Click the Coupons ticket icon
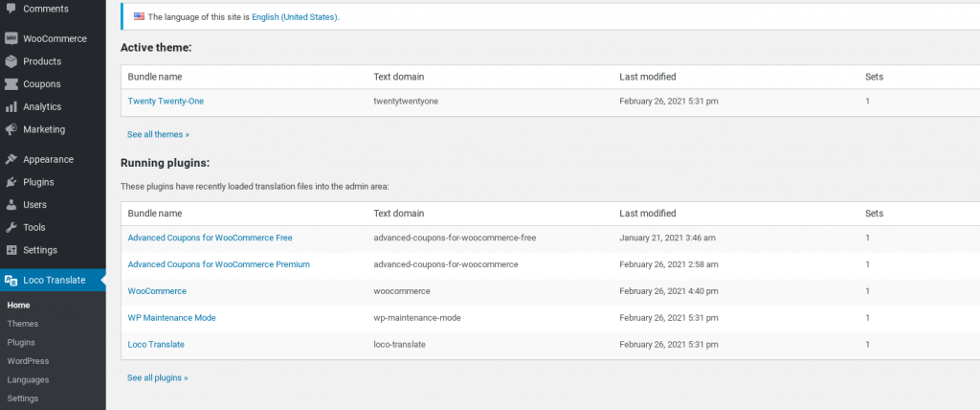980x410 pixels. (11, 84)
